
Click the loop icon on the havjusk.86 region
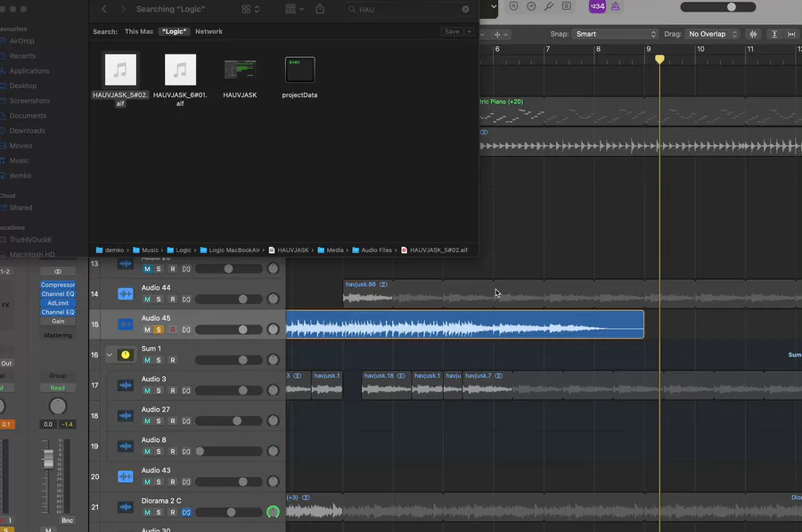coord(383,284)
